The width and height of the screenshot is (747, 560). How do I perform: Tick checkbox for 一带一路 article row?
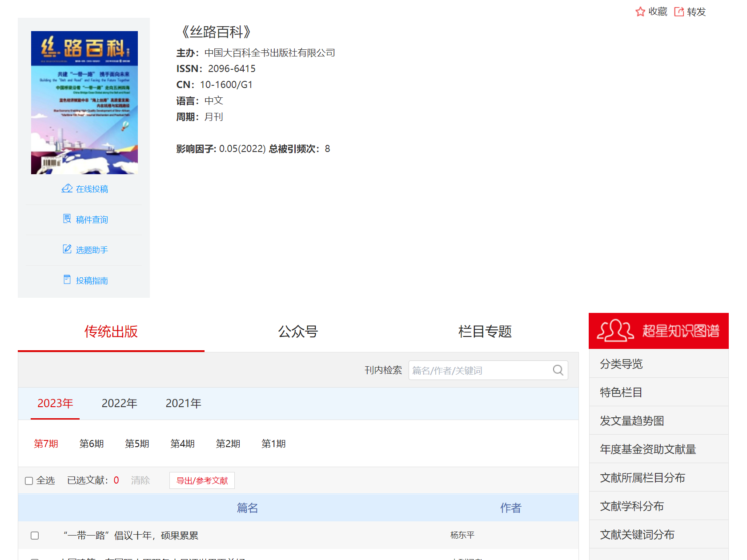coord(35,536)
